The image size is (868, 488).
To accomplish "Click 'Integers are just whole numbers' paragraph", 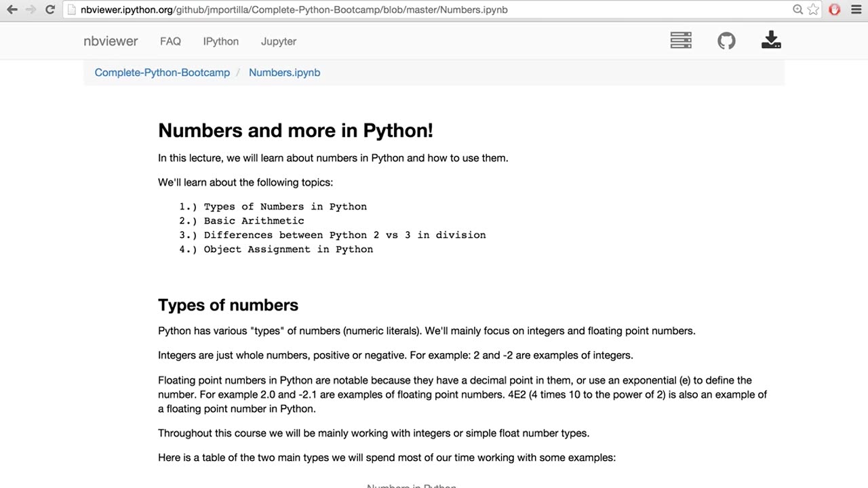I will [395, 355].
